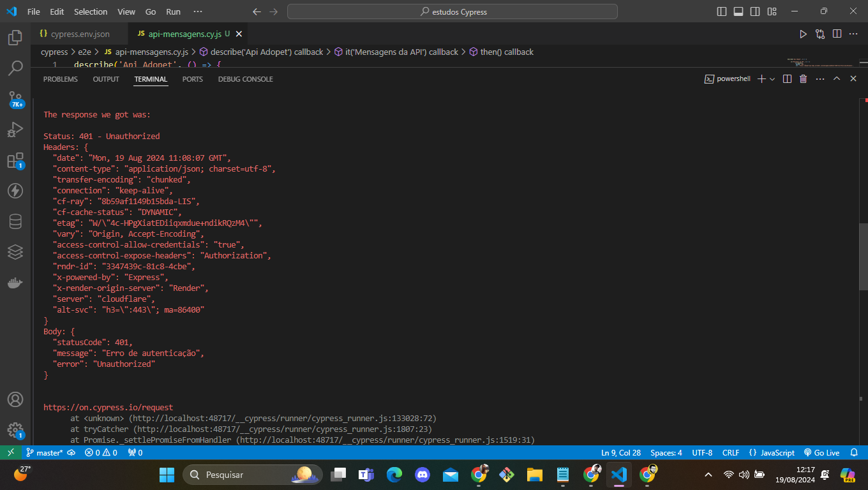Switch to the PROBLEMS panel tab
Viewport: 868px width, 490px height.
click(61, 79)
